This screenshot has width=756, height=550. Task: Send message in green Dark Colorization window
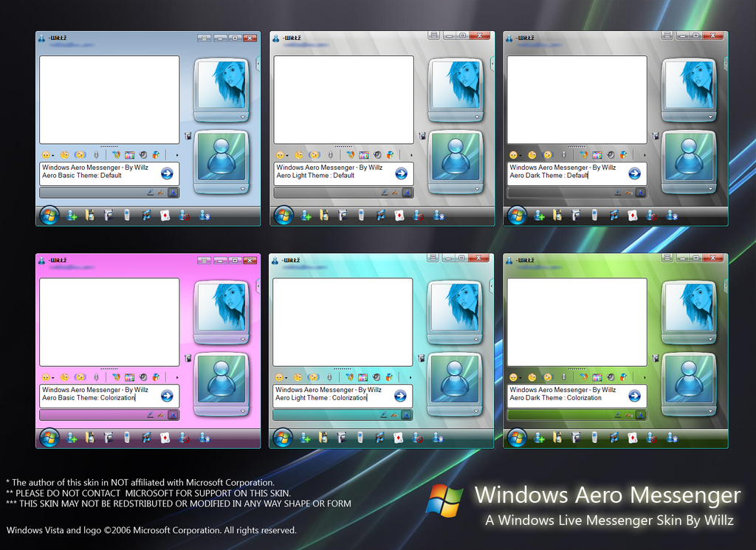coord(635,396)
